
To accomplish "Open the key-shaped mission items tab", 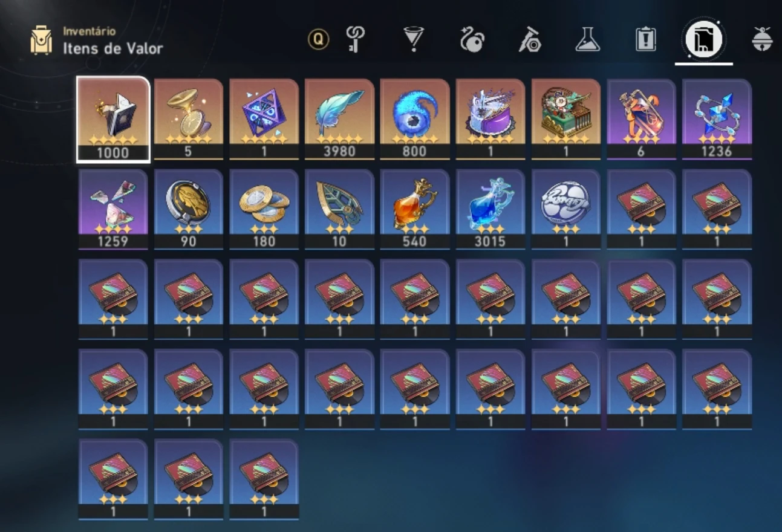I will coord(354,40).
